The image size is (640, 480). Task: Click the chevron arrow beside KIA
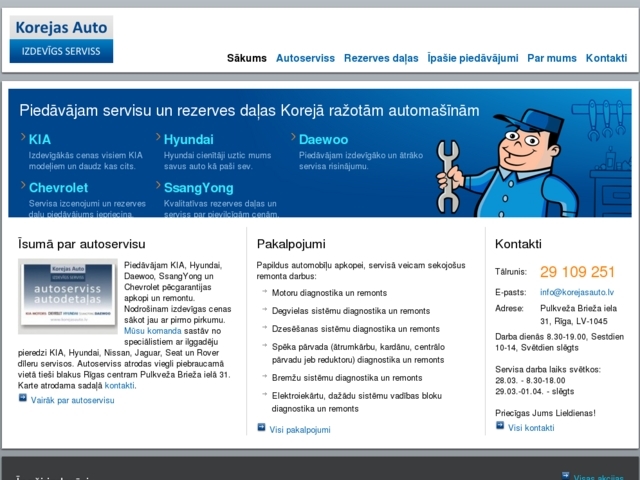[23, 137]
